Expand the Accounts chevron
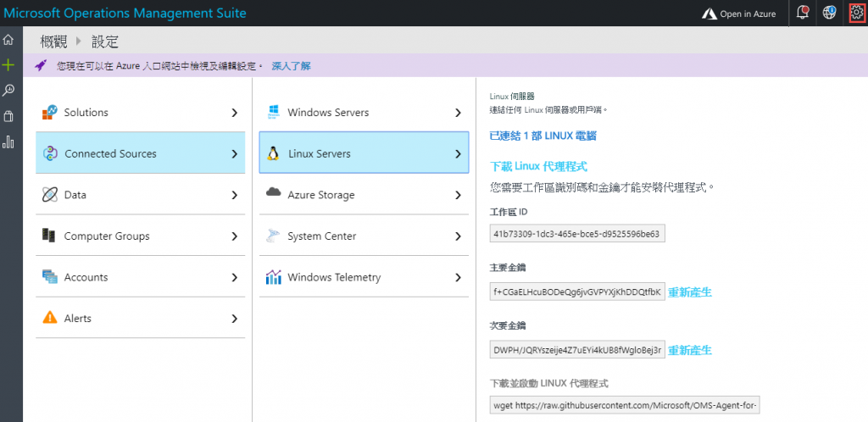The height and width of the screenshot is (422, 868). tap(234, 278)
